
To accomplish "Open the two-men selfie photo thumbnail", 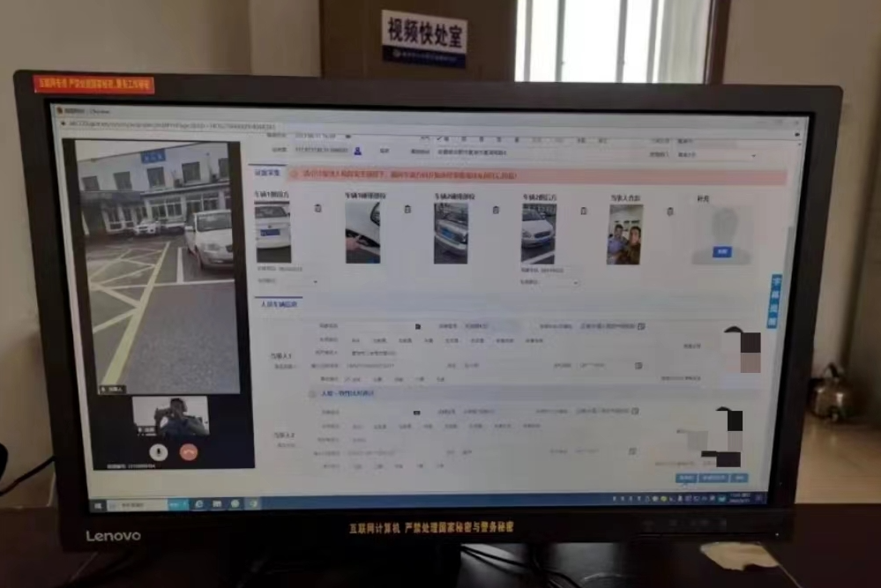I will click(624, 234).
